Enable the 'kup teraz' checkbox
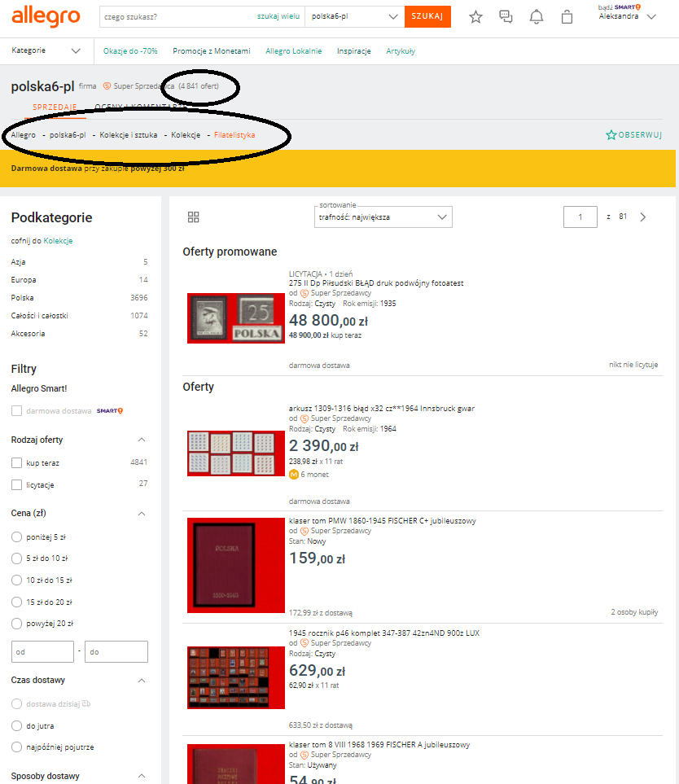The height and width of the screenshot is (784, 679). [17, 462]
